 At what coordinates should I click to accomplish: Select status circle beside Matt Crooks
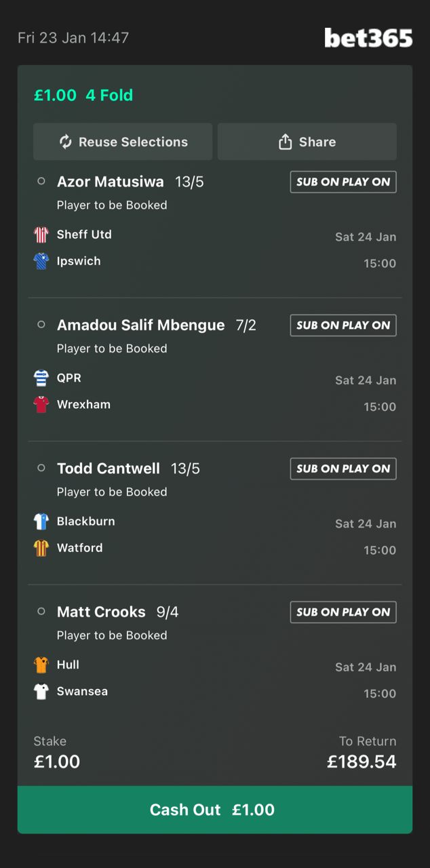pos(41,612)
